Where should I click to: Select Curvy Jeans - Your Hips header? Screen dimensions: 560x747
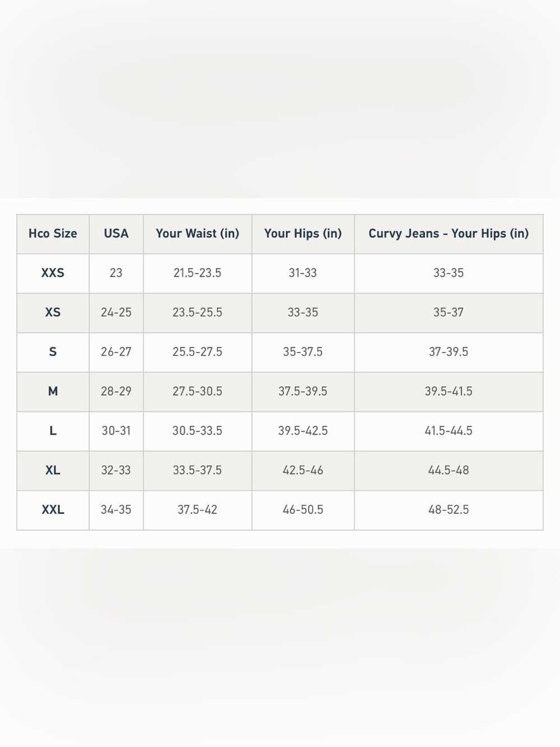click(x=449, y=234)
